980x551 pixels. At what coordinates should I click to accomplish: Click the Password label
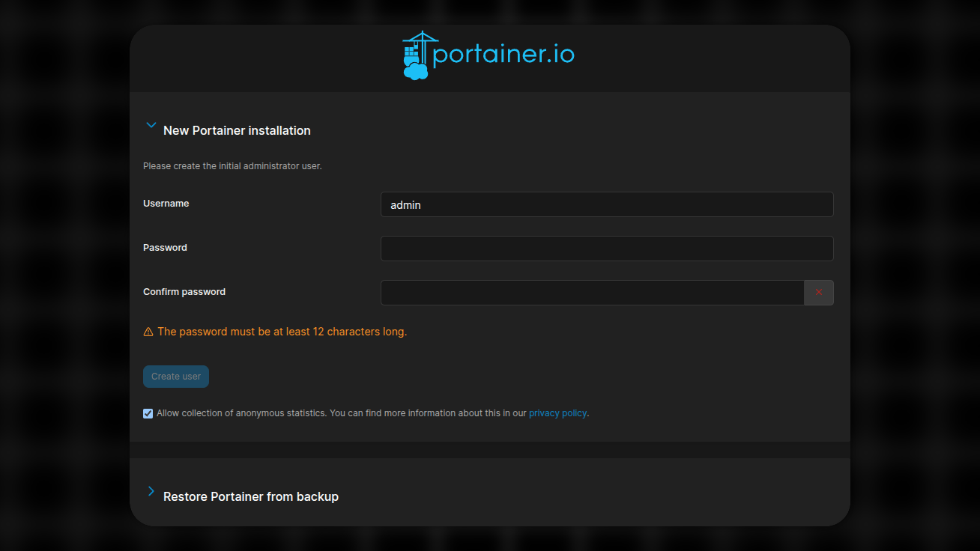(x=165, y=248)
